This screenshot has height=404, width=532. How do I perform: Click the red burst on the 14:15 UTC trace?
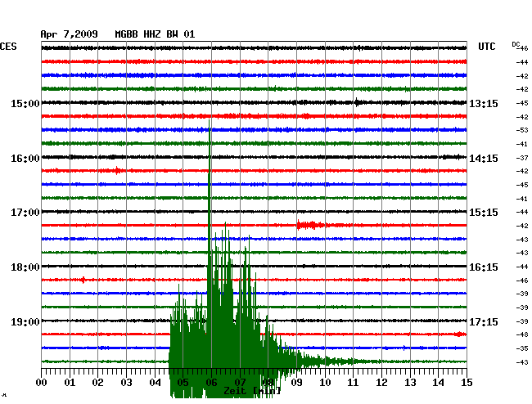click(x=117, y=170)
